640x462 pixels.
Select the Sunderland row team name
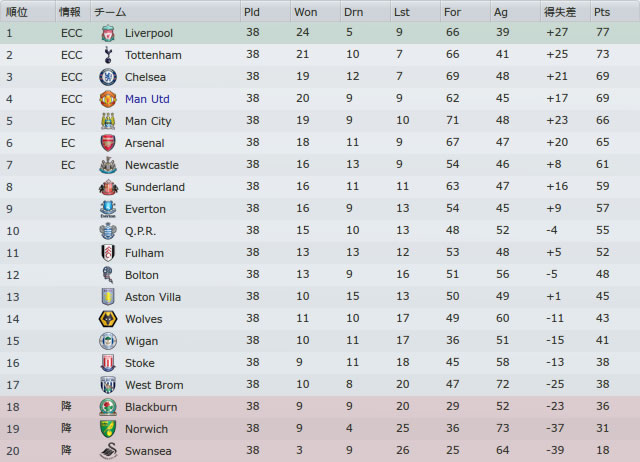point(155,187)
